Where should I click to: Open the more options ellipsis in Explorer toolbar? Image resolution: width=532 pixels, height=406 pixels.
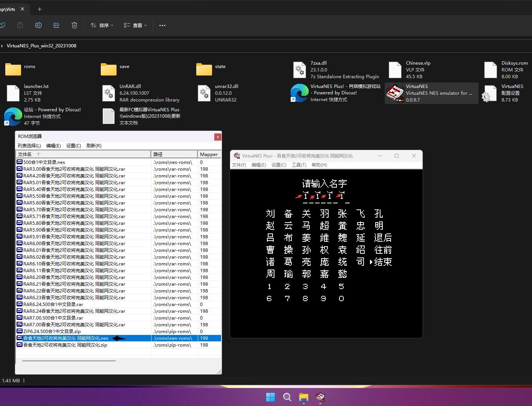[162, 26]
